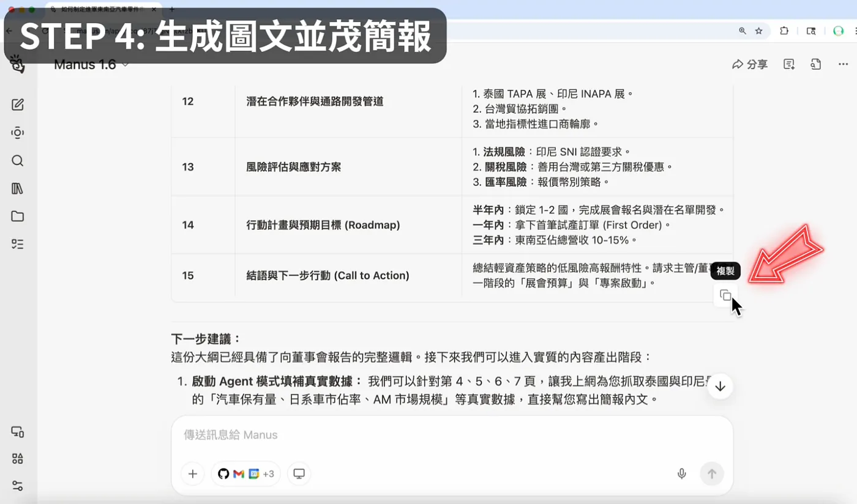Click the browser zoom magnifier icon

743,31
